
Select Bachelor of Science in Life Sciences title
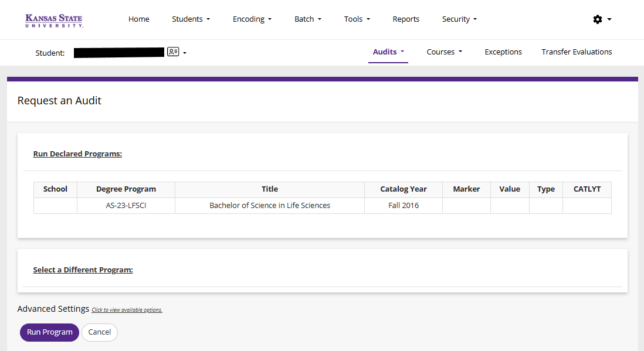(270, 206)
